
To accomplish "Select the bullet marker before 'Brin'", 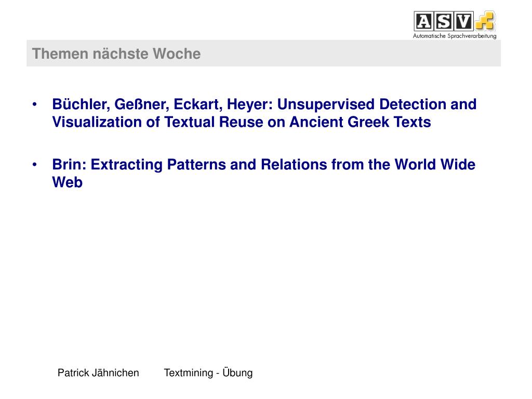I will coord(35,165).
